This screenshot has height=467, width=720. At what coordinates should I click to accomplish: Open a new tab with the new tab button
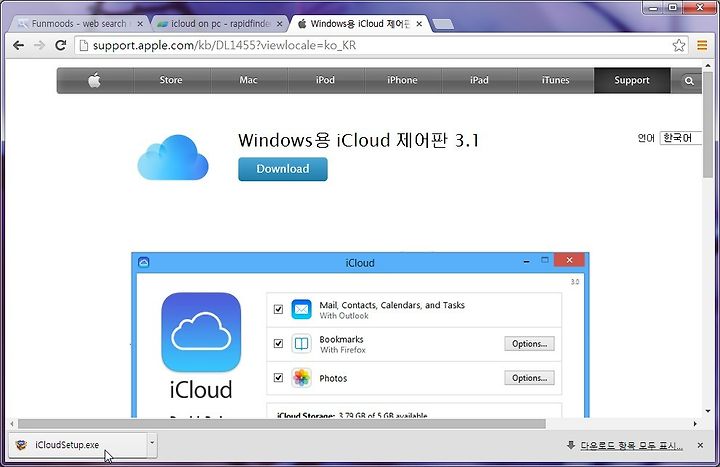pos(443,24)
